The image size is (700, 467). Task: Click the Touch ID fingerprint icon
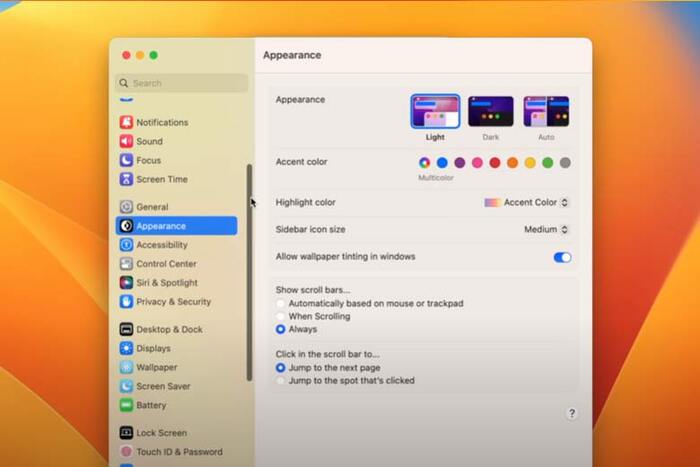point(126,452)
